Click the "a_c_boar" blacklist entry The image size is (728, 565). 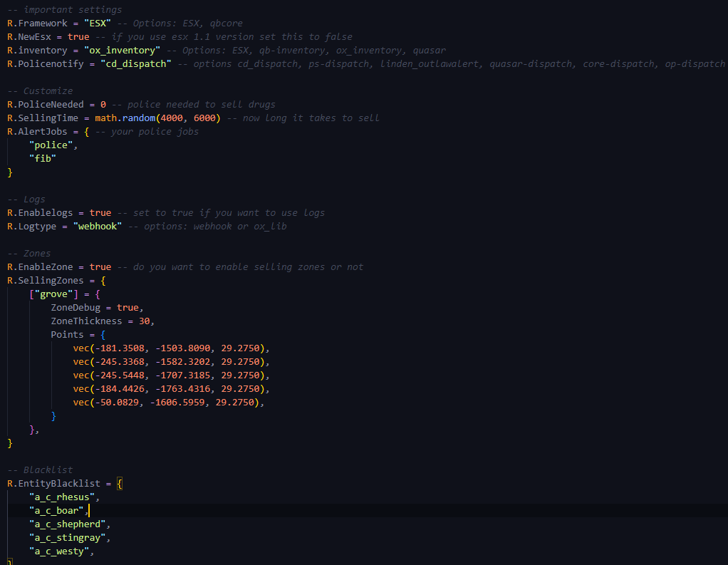(x=57, y=510)
